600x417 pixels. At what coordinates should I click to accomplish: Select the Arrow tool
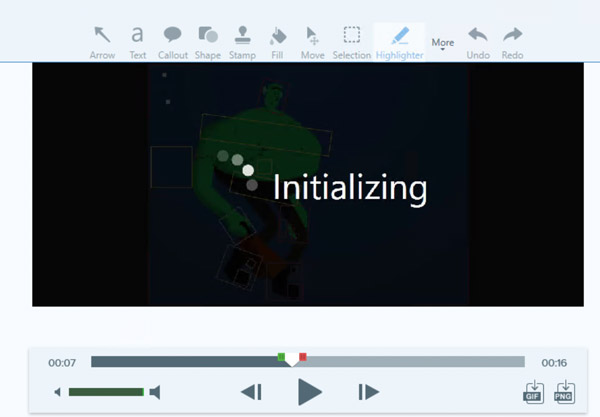click(102, 43)
